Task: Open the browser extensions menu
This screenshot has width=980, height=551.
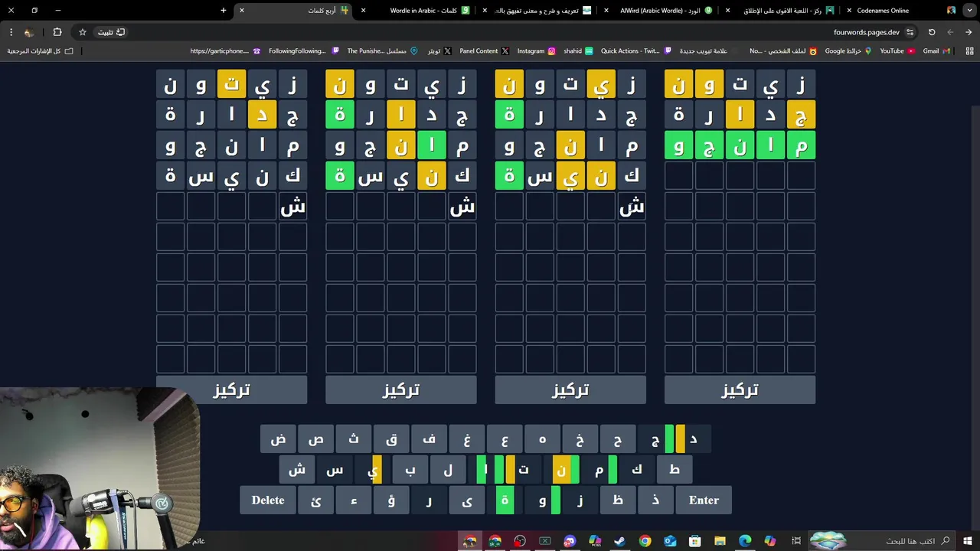Action: tap(57, 32)
